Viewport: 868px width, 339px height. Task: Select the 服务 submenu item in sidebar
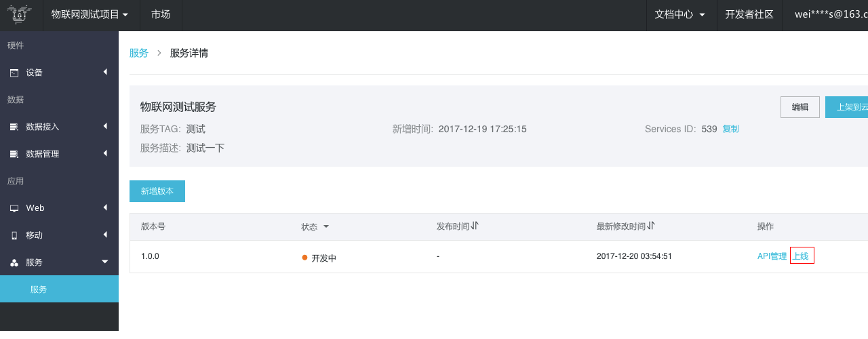(x=59, y=290)
